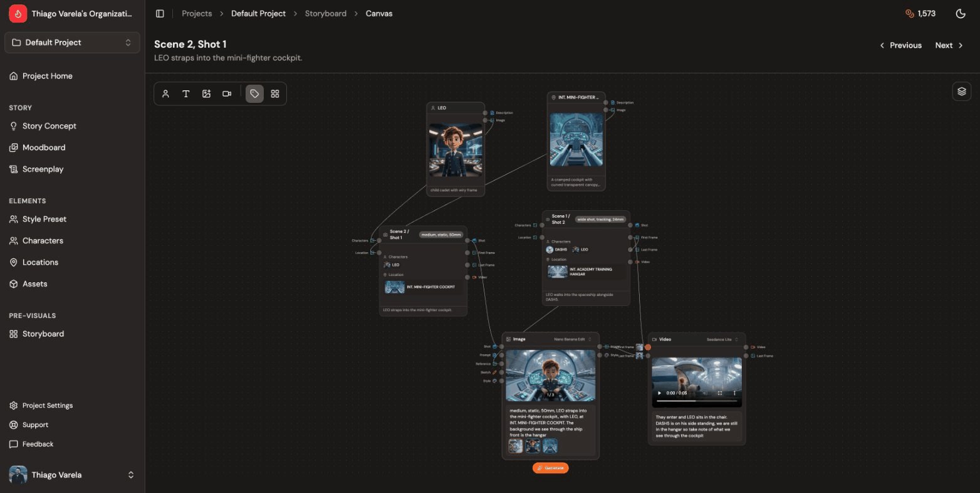Select the Character node tool in the toolbar
Image resolution: width=980 pixels, height=493 pixels.
[165, 93]
